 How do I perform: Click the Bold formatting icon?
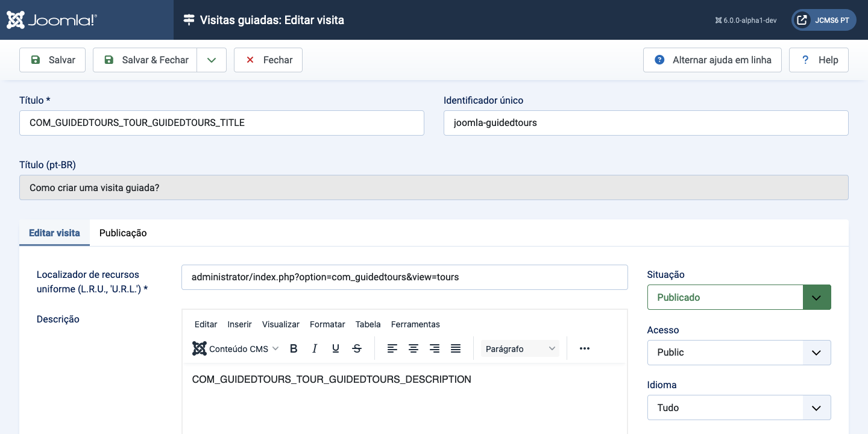click(294, 348)
